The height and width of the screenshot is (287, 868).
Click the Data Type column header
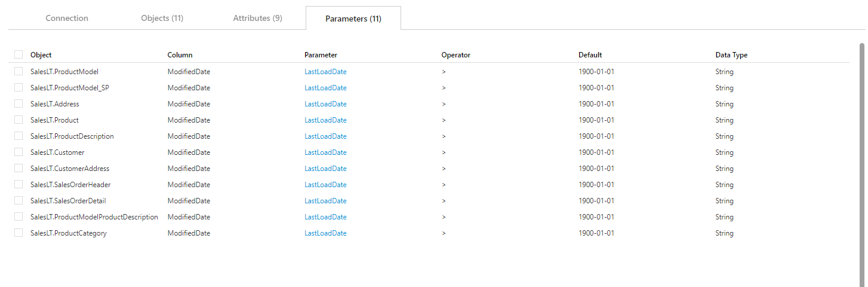(x=731, y=55)
